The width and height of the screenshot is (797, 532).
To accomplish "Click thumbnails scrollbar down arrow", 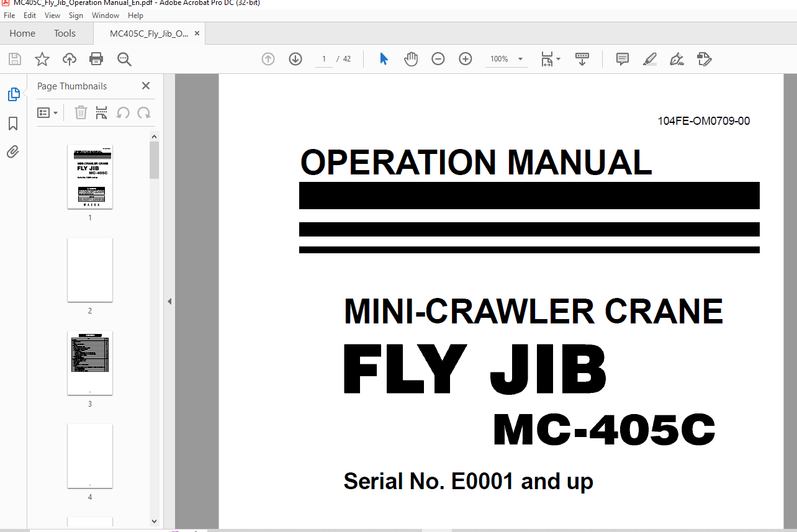I will pos(154,522).
